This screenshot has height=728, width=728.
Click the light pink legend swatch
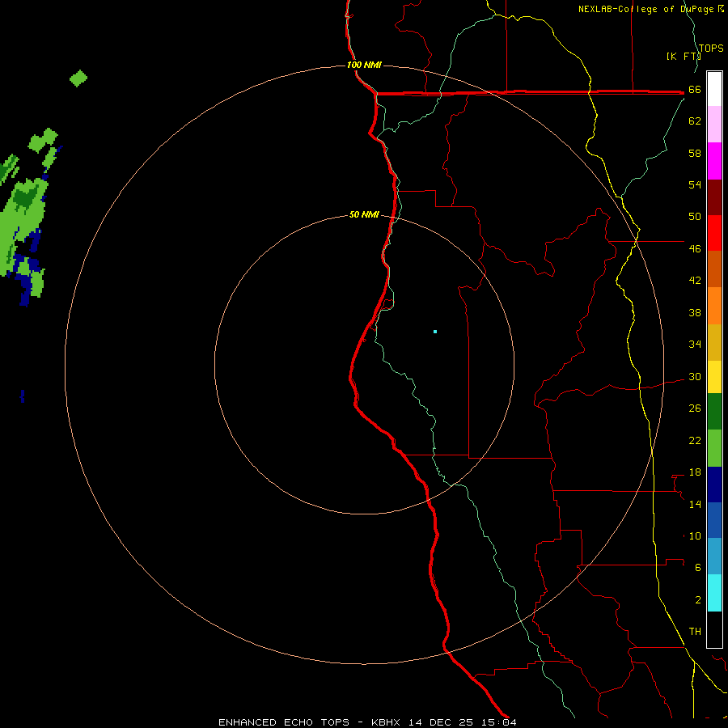pos(714,124)
